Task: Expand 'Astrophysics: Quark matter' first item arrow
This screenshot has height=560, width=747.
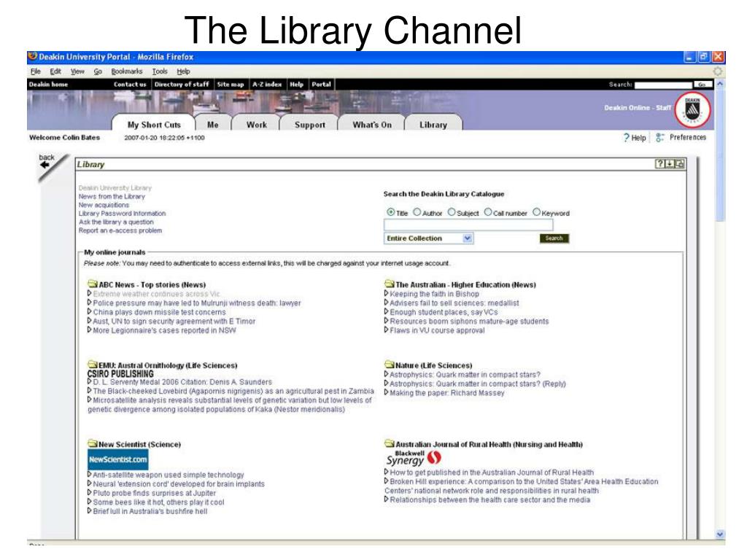Action: pos(387,374)
